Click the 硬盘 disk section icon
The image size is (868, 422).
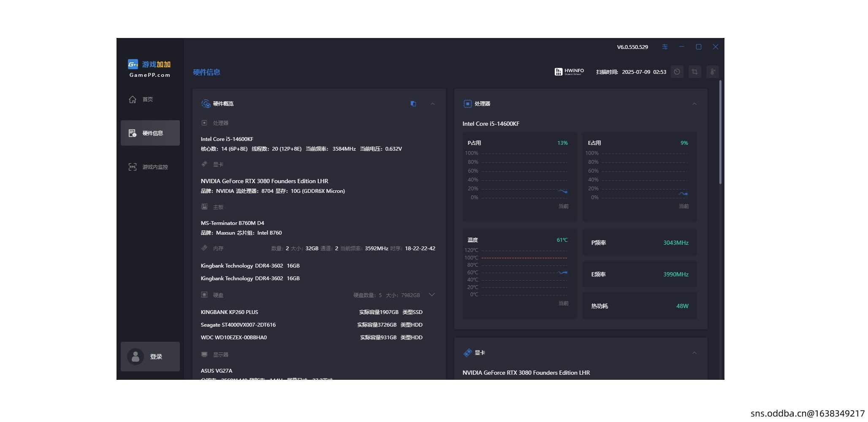(x=204, y=295)
